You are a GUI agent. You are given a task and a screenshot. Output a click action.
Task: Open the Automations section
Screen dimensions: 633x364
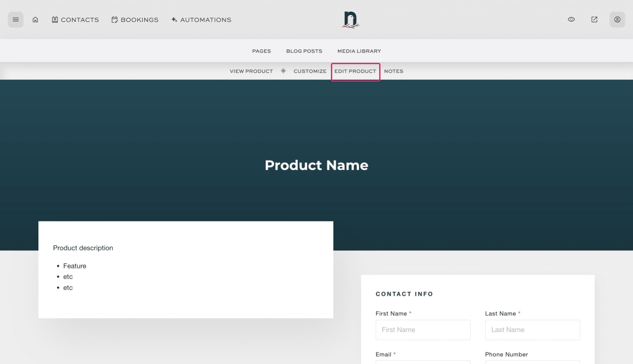(201, 20)
